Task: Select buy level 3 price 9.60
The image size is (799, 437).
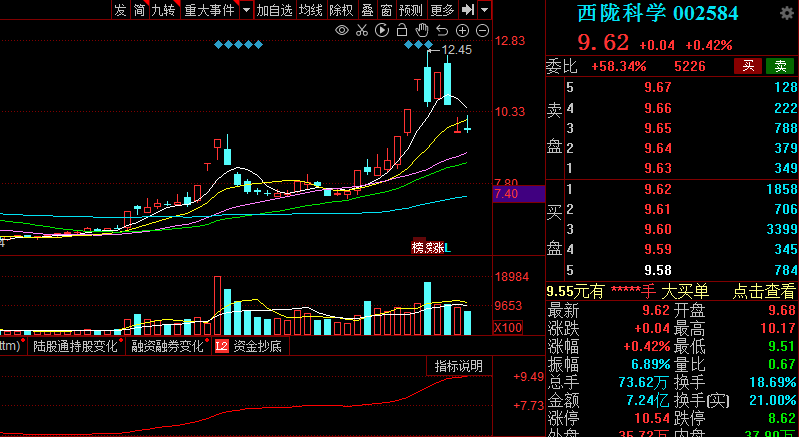Action: coord(658,229)
